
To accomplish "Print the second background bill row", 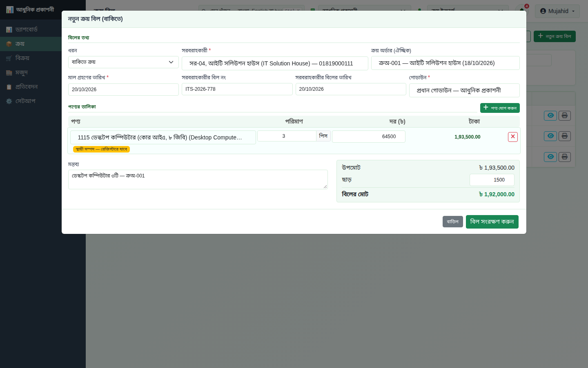I will [x=565, y=136].
